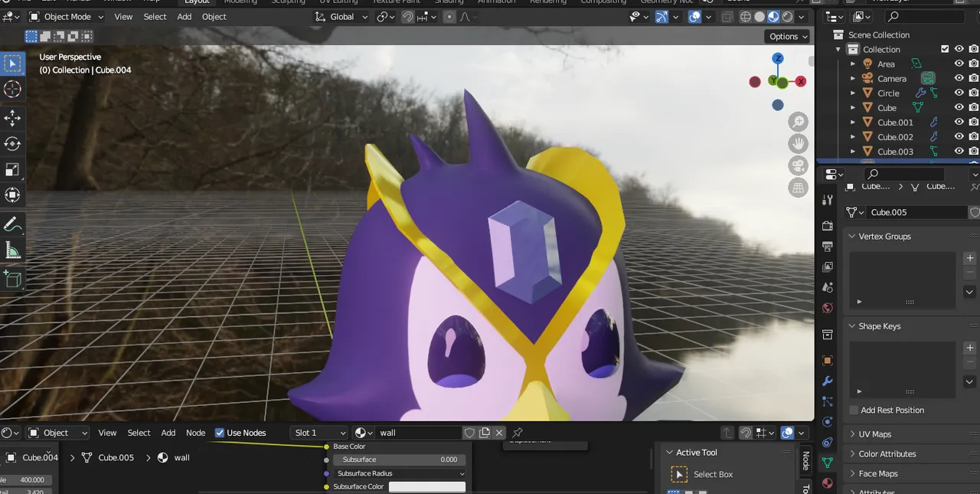Click the Z axis on navigation gizmo
This screenshot has width=980, height=494.
(778, 58)
